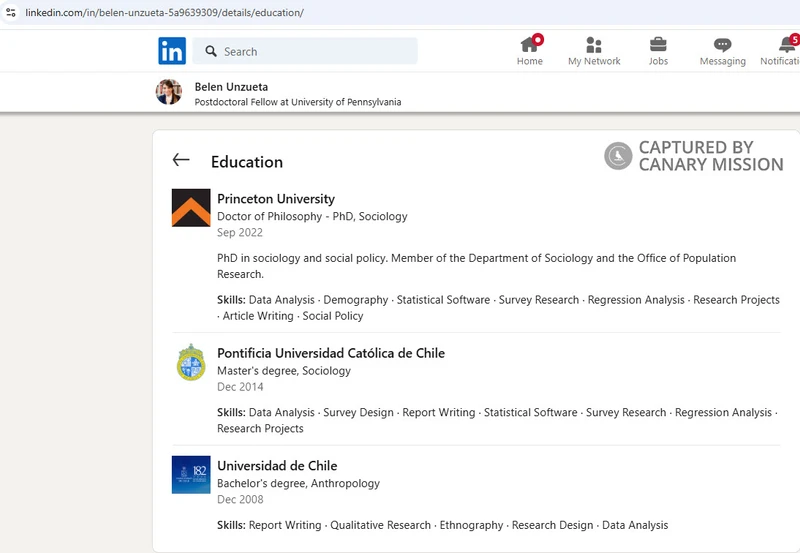This screenshot has width=800, height=553.
Task: Click the "Sep 2022" date text
Action: (240, 233)
